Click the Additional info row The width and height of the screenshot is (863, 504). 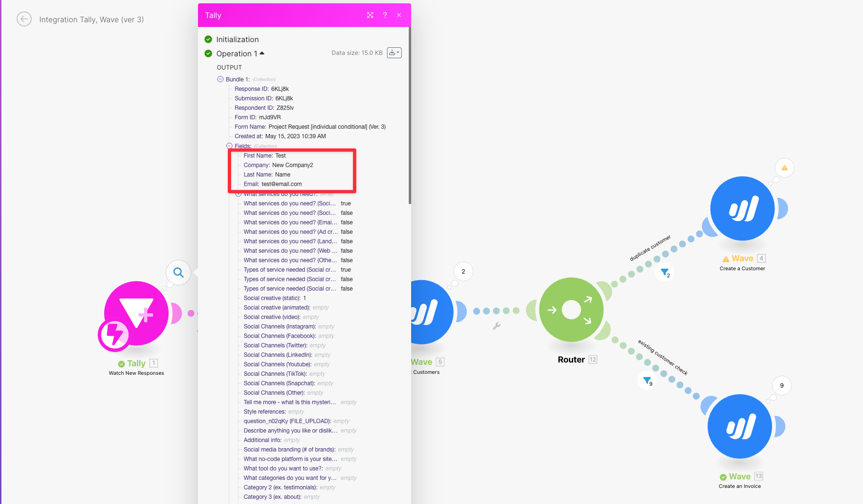pyautogui.click(x=272, y=440)
